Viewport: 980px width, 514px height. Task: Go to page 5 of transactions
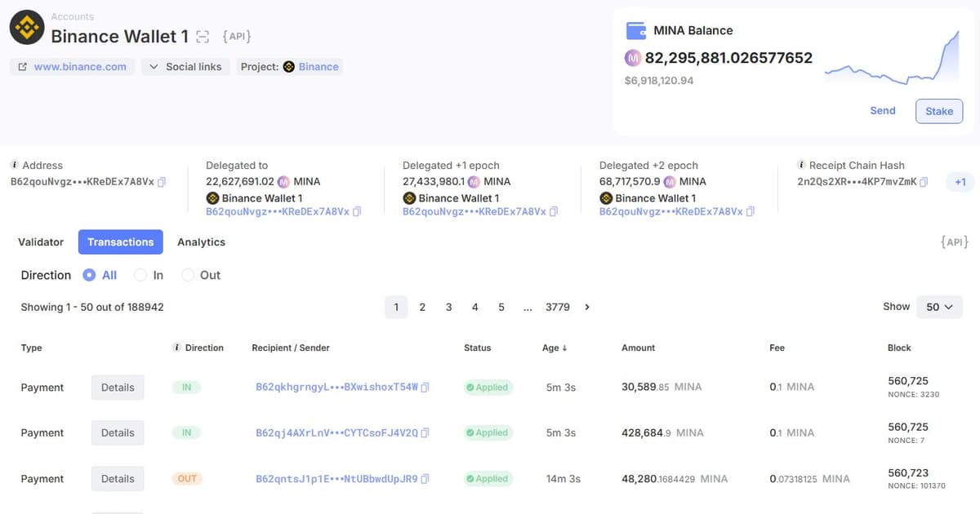501,307
